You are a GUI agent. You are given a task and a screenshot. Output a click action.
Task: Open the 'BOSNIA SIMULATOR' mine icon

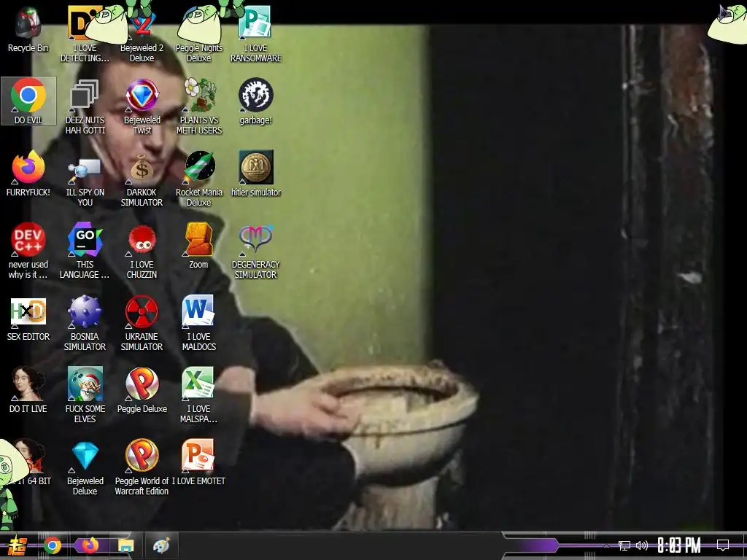(85, 323)
